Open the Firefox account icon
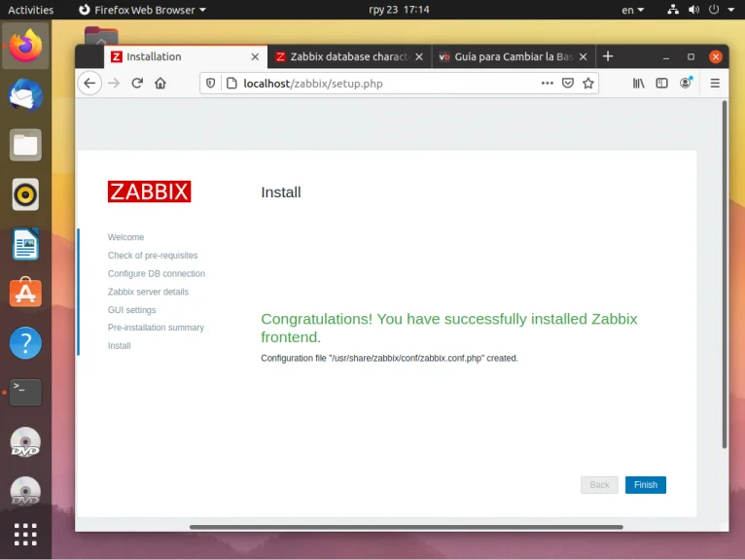The width and height of the screenshot is (745, 560). (686, 83)
